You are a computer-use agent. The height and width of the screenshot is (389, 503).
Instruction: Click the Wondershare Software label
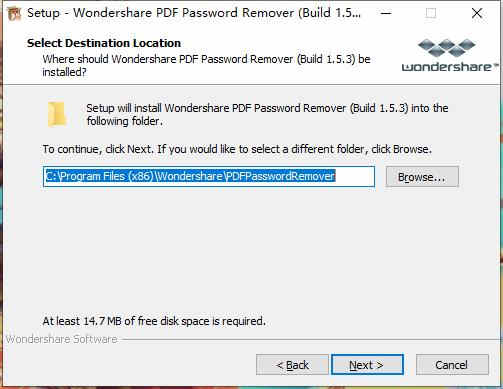pos(61,339)
